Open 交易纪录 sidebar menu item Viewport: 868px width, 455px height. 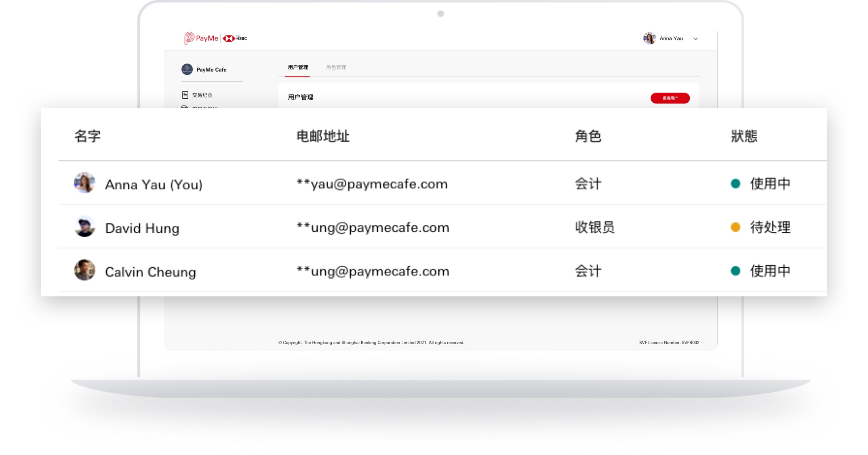(202, 95)
